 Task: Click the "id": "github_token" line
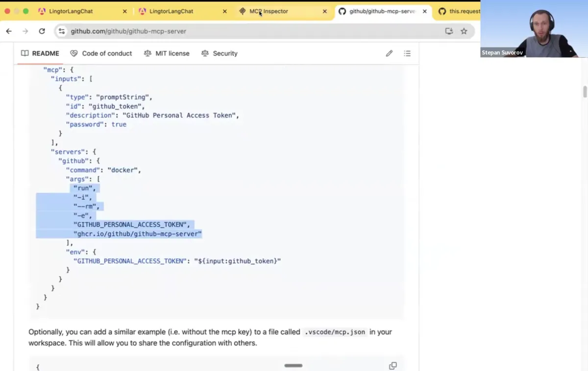pos(105,106)
